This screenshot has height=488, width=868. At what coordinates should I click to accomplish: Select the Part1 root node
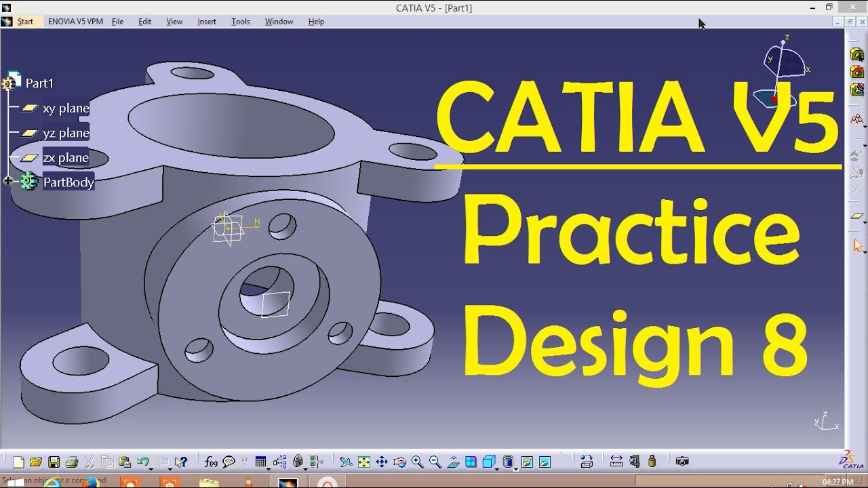coord(39,83)
